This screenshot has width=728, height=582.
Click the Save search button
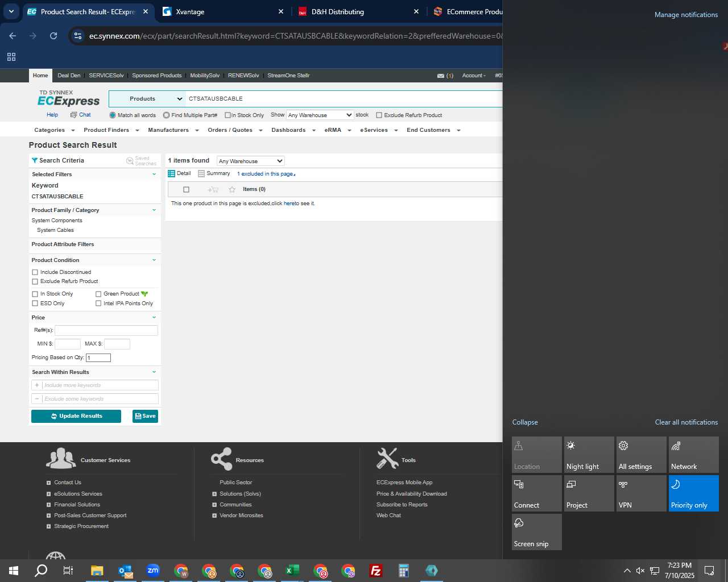coord(145,416)
